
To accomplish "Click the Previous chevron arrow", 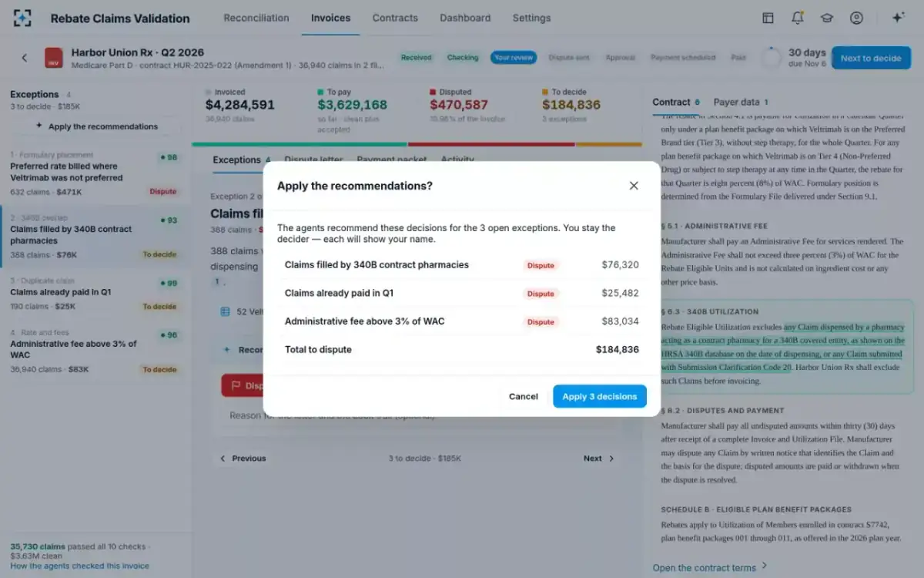I will [x=223, y=459].
